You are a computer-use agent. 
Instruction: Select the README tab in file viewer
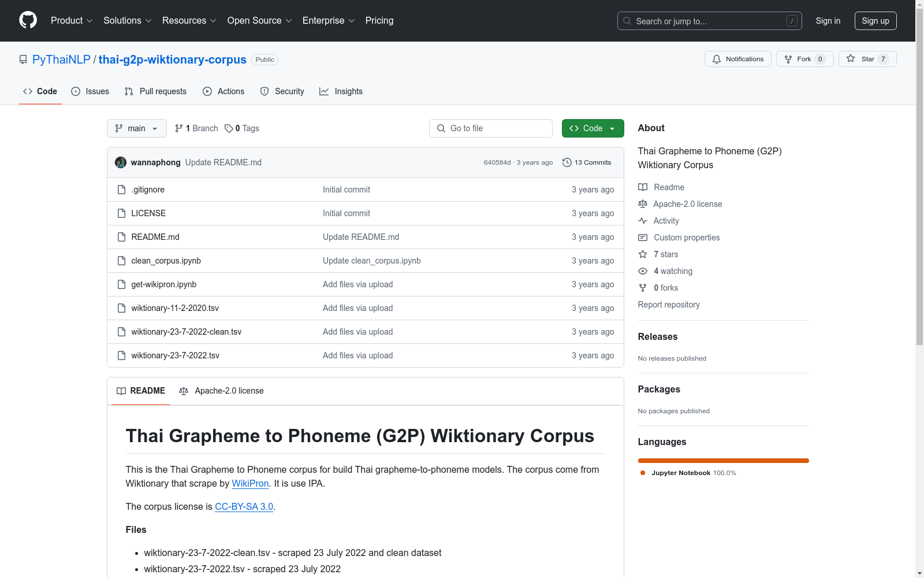pos(141,391)
